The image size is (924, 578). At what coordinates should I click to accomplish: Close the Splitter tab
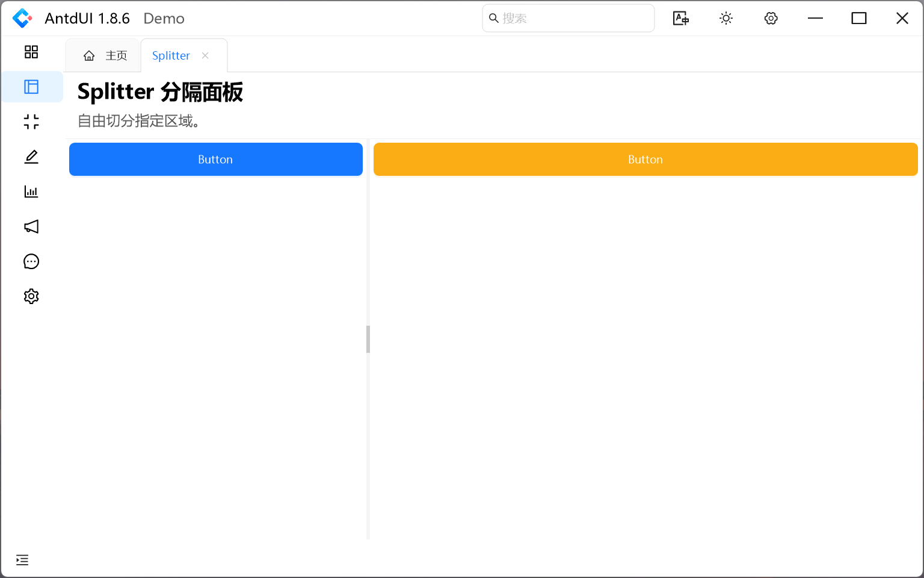(x=205, y=55)
